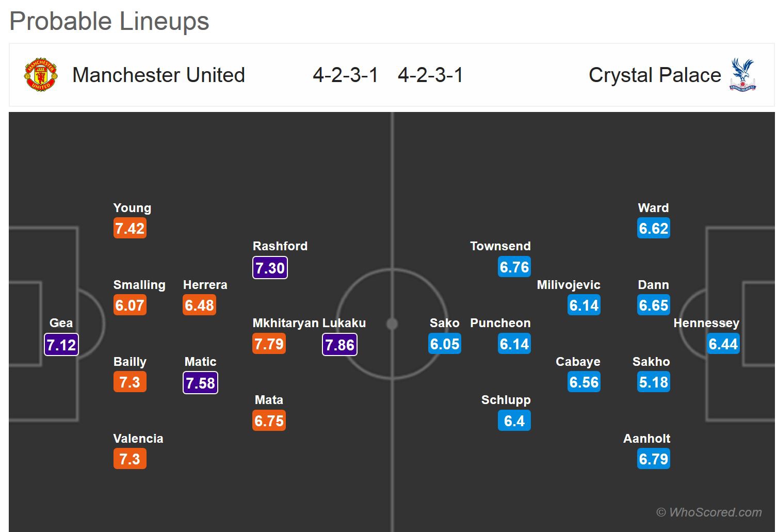
Task: Open the Crystal Palace team name link
Action: (x=654, y=75)
